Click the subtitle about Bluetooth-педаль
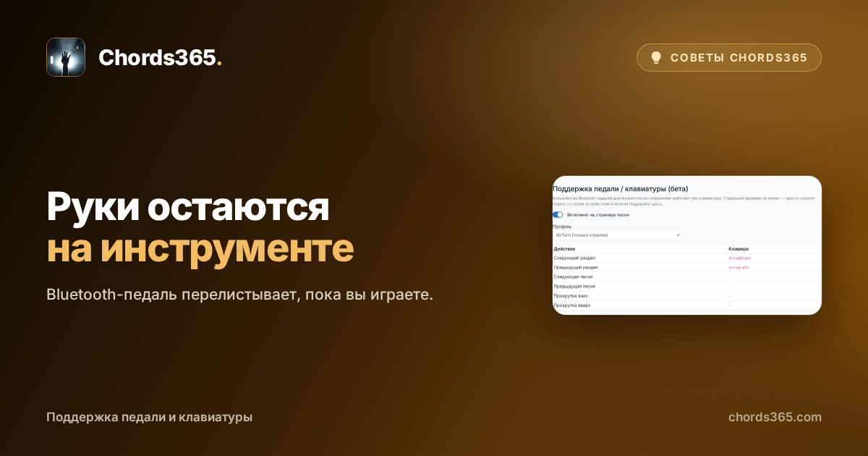This screenshot has height=456, width=868. 239,295
